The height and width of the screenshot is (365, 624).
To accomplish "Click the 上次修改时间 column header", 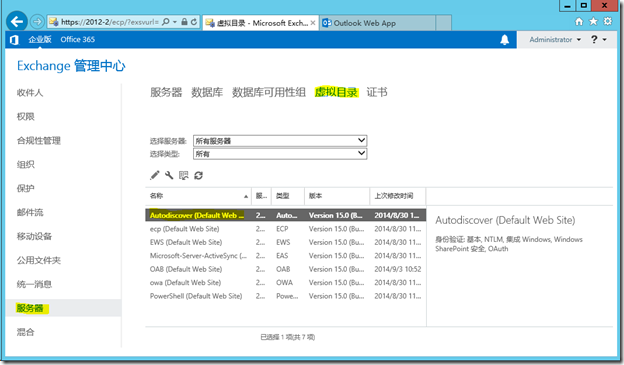I will click(398, 196).
